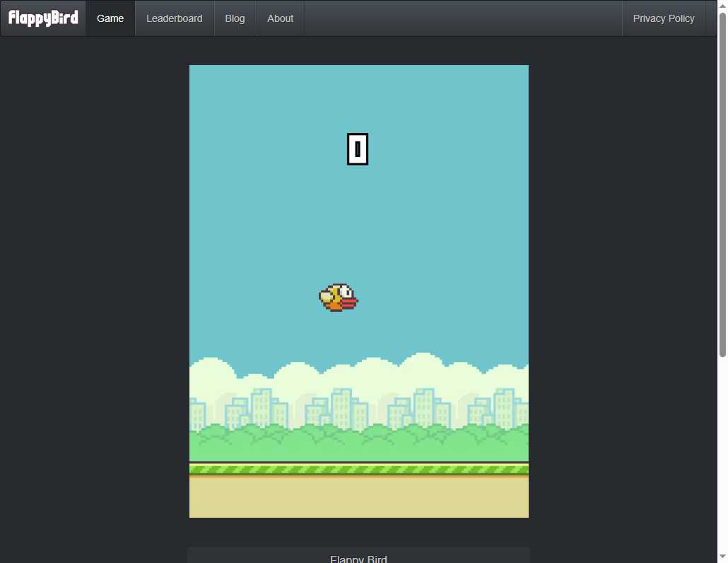
Task: Tap the bird character to start flying
Action: 338,298
